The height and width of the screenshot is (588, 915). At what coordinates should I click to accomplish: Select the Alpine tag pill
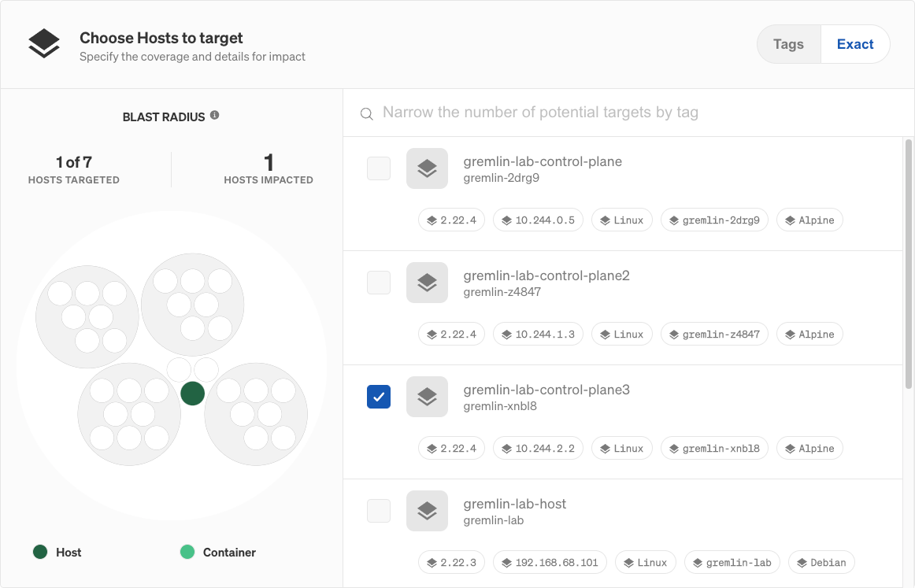tap(809, 220)
